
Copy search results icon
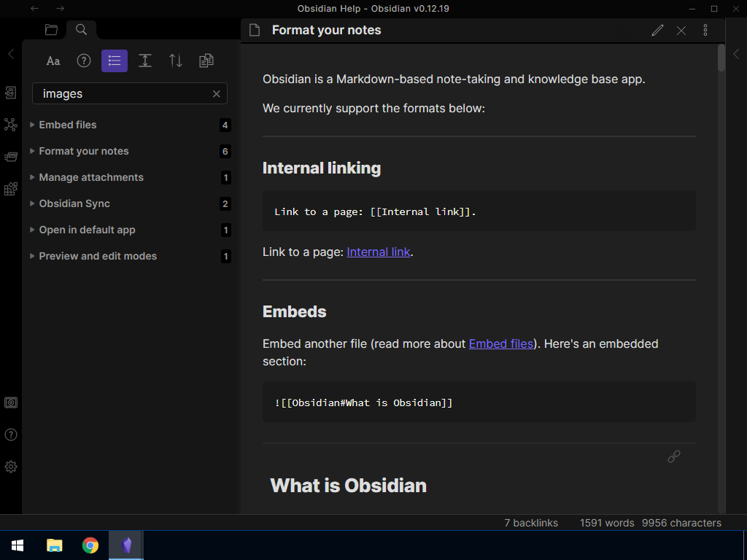[206, 61]
